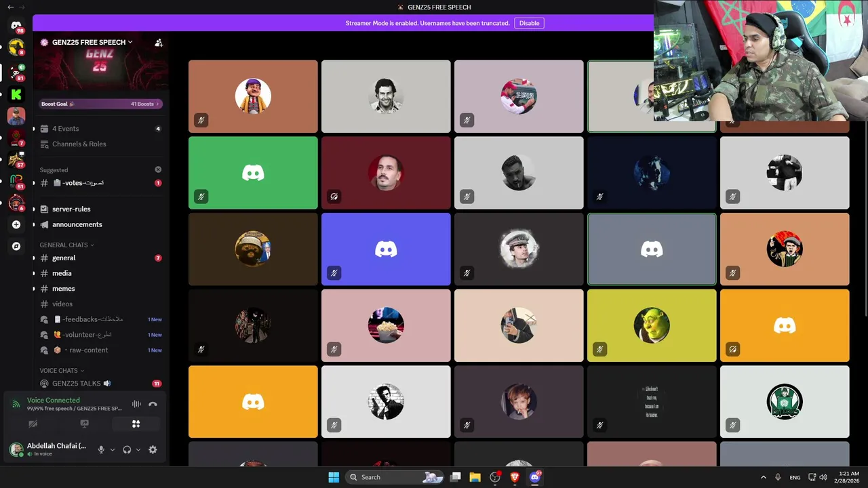This screenshot has height=488, width=868.
Task: Open Channels & Roles
Action: tap(101, 144)
